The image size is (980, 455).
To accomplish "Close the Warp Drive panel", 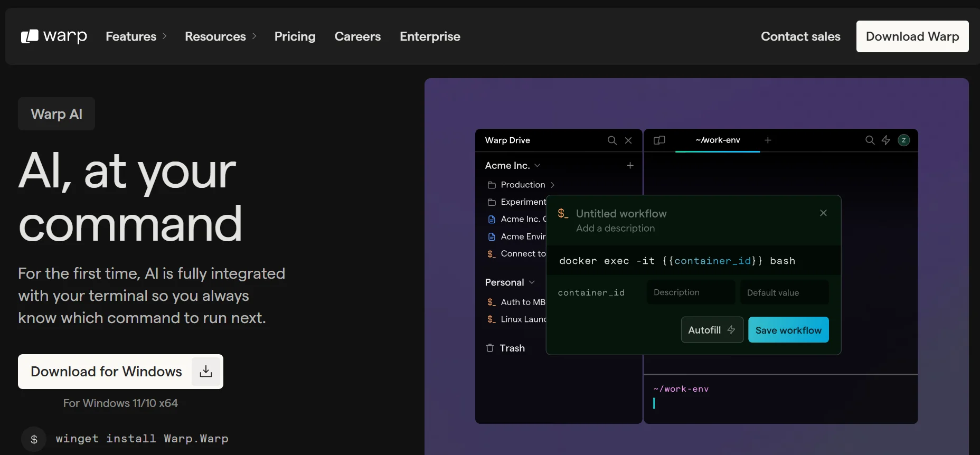I will 628,140.
